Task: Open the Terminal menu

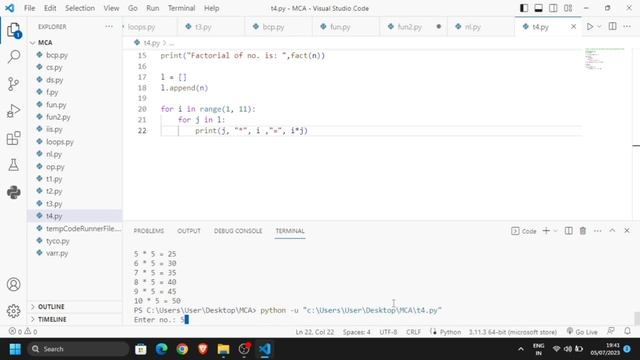Action: (x=182, y=8)
